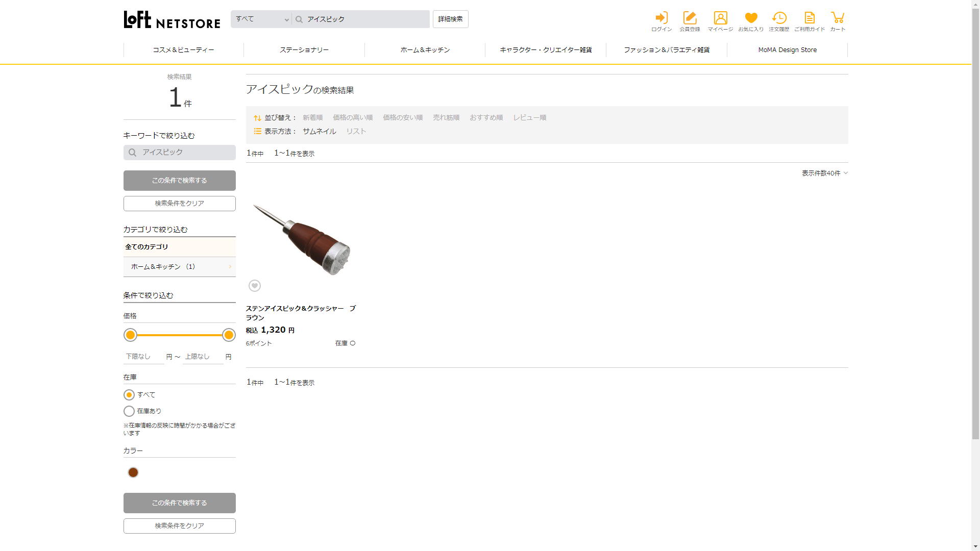Open MoMA Design Store menu tab
Viewport: 980px width, 551px height.
[x=787, y=50]
